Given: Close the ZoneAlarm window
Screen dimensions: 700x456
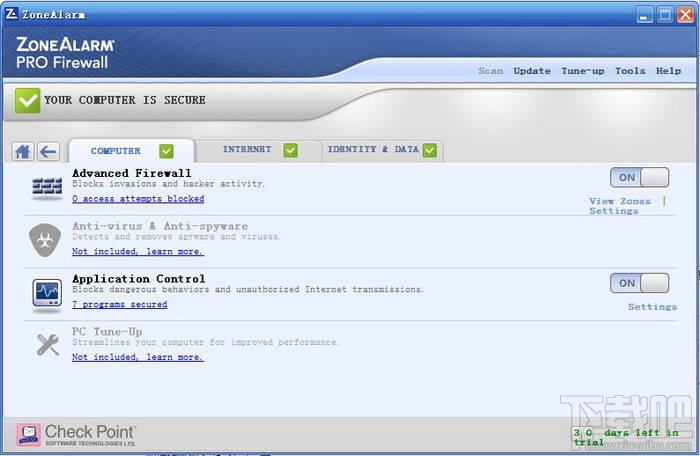Looking at the screenshot, I should 685,14.
